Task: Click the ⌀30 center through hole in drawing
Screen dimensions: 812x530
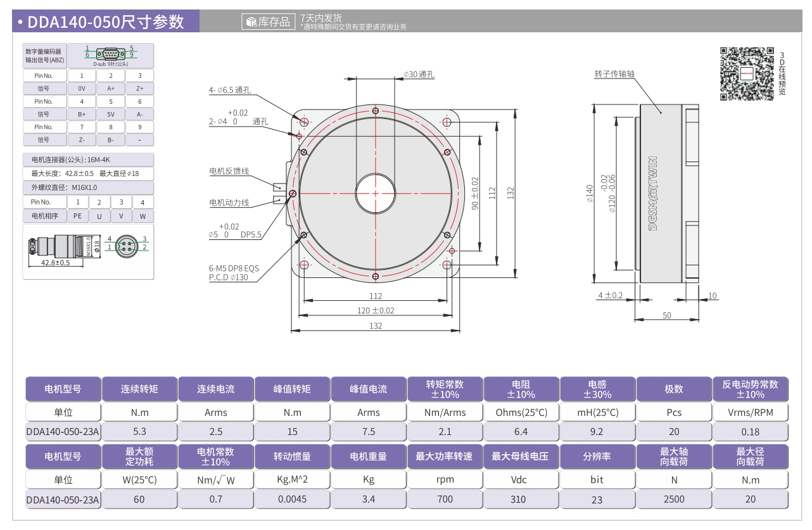Action: tap(375, 193)
